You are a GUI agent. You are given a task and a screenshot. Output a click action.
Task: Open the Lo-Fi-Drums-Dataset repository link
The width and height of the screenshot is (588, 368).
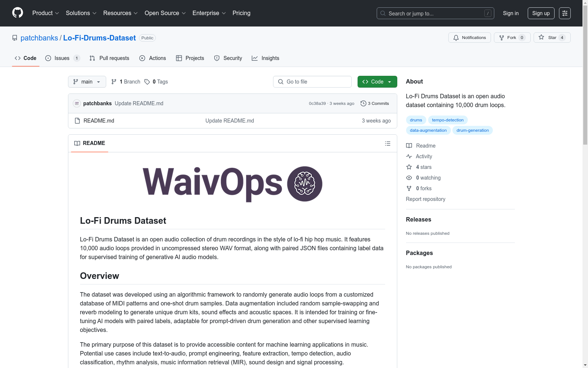point(100,38)
